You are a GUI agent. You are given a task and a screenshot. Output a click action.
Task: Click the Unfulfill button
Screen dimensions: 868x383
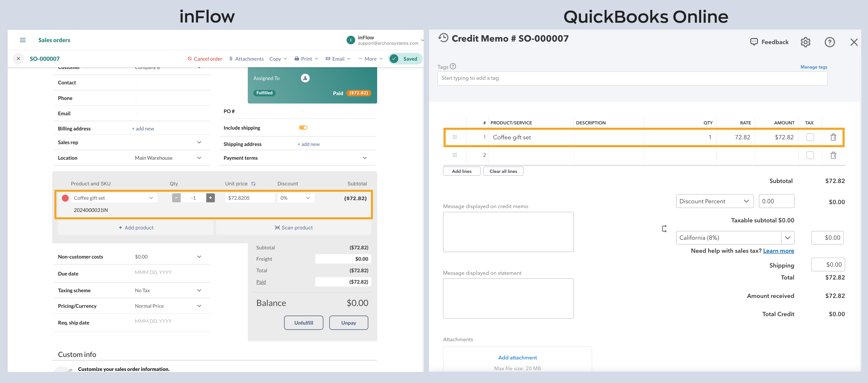(x=303, y=323)
